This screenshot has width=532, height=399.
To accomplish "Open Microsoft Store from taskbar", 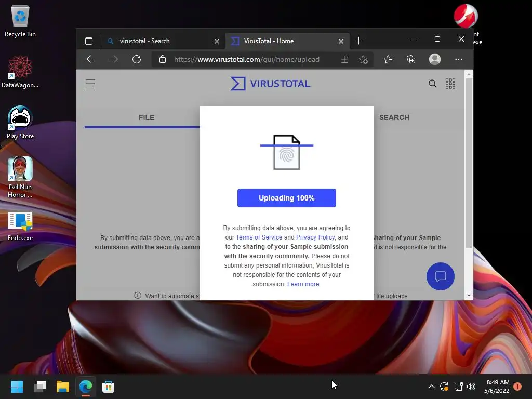I will click(108, 387).
